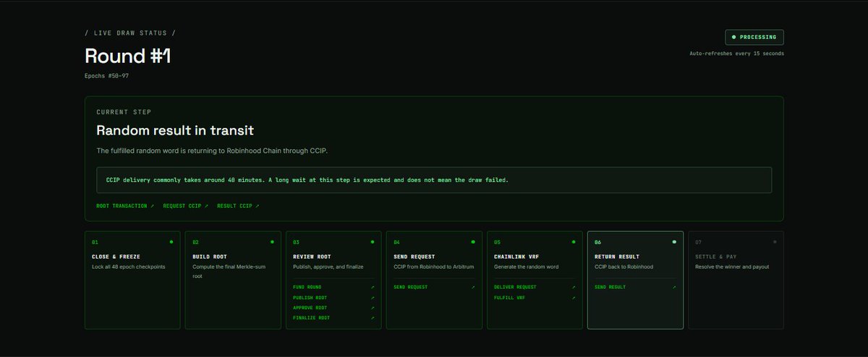
Task: Click the status dot on Close & Freeze card
Action: point(171,242)
